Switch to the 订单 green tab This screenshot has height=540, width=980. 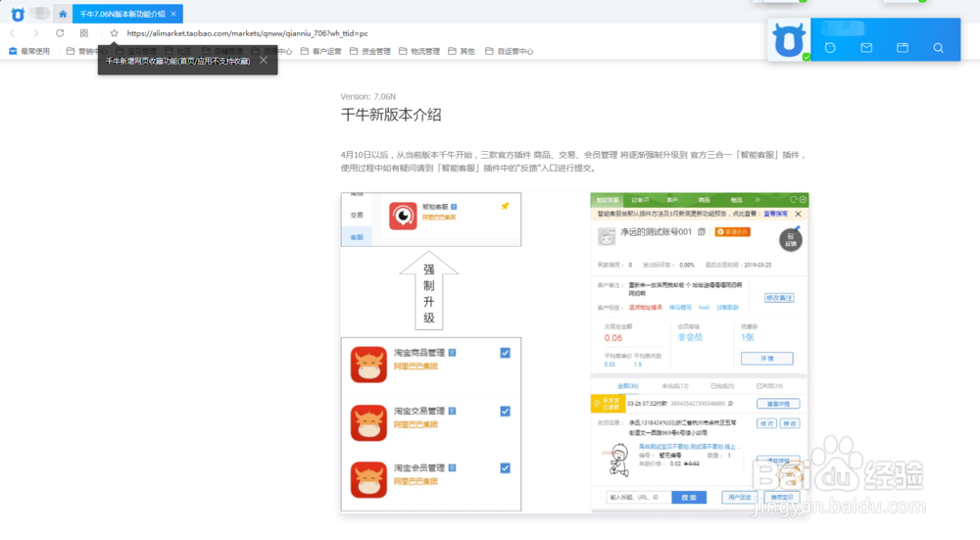(x=640, y=200)
